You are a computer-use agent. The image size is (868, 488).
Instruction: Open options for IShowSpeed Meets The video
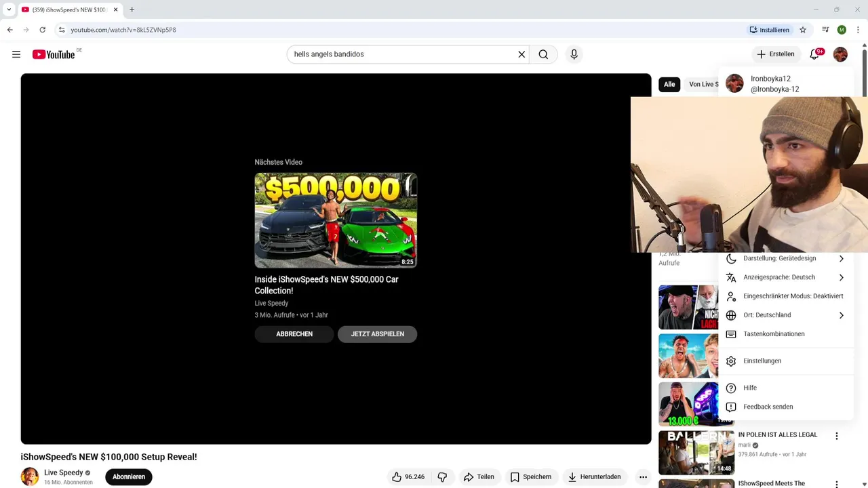coord(837,485)
